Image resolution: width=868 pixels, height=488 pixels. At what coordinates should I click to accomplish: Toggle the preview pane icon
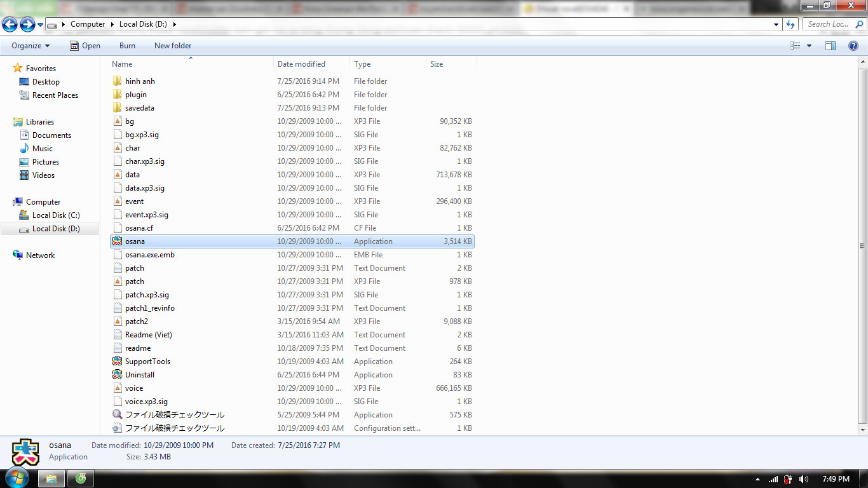830,46
